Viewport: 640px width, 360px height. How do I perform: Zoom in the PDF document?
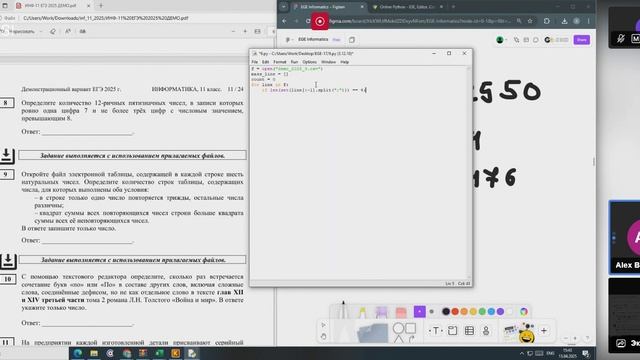click(245, 31)
